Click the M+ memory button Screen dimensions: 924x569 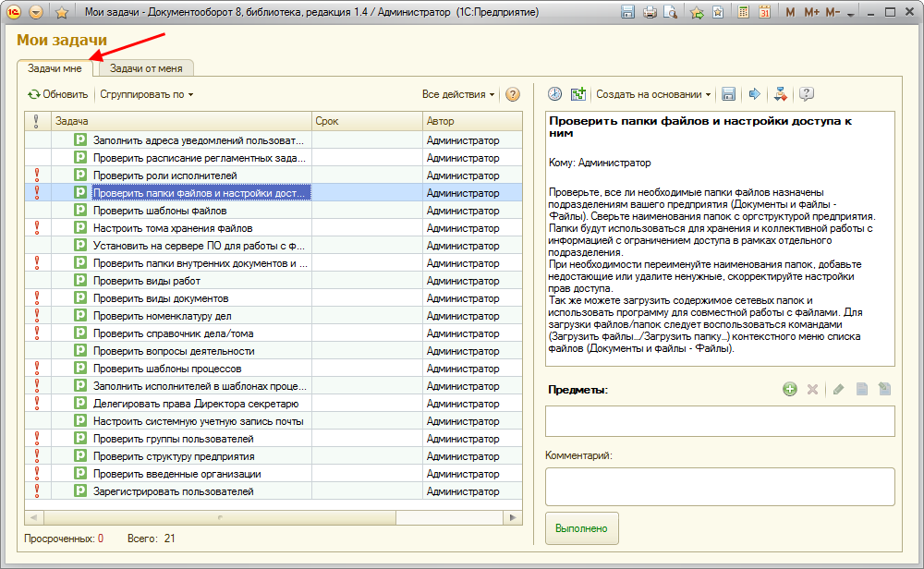point(811,12)
